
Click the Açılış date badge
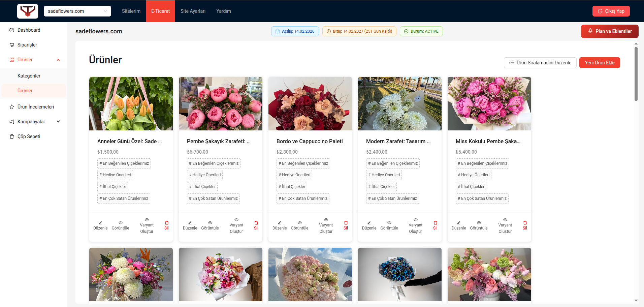coord(295,31)
